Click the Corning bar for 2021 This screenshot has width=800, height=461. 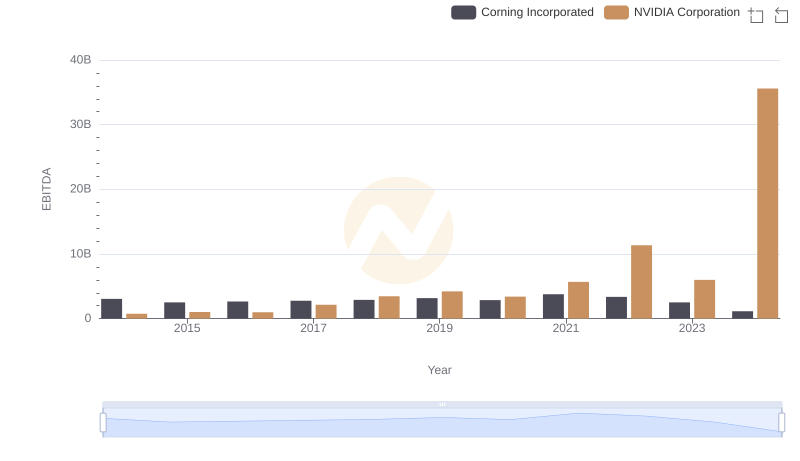553,306
